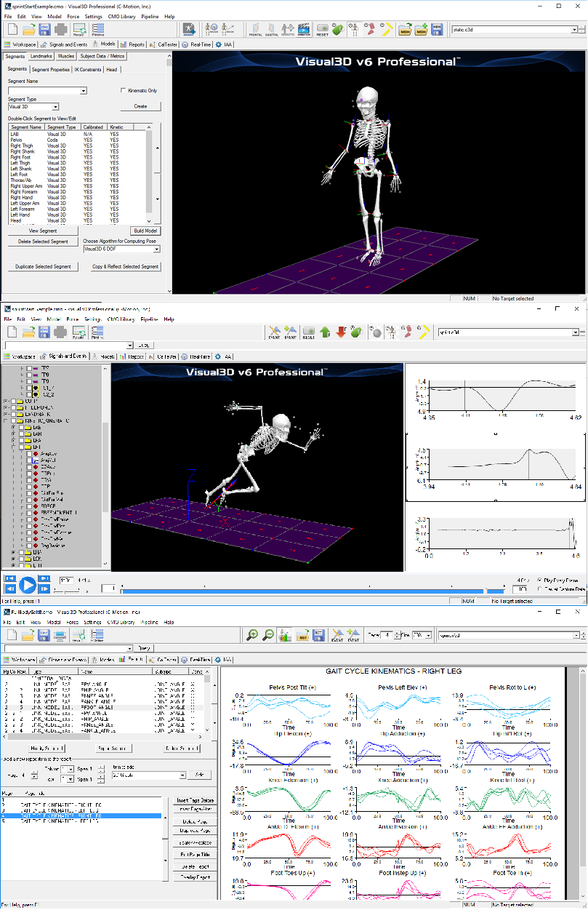Screen dimensions: 588x910
Task: Select the Right Thigh segment row
Action: pos(76,145)
